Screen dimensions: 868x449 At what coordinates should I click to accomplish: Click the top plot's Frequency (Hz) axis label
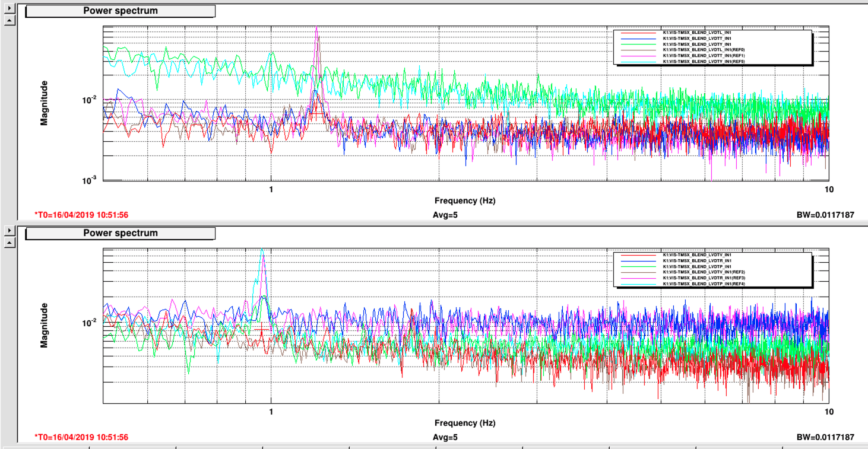point(464,200)
